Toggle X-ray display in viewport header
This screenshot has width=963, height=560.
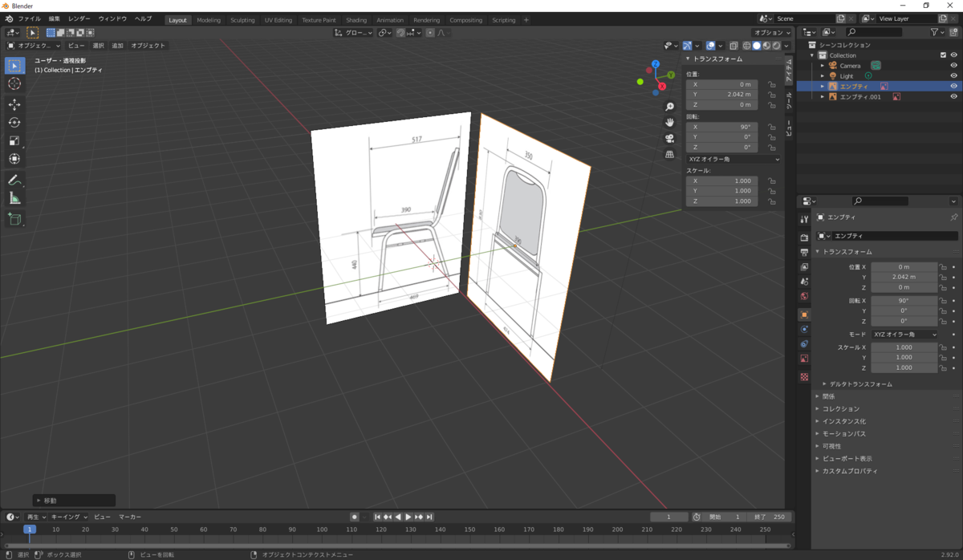click(733, 46)
